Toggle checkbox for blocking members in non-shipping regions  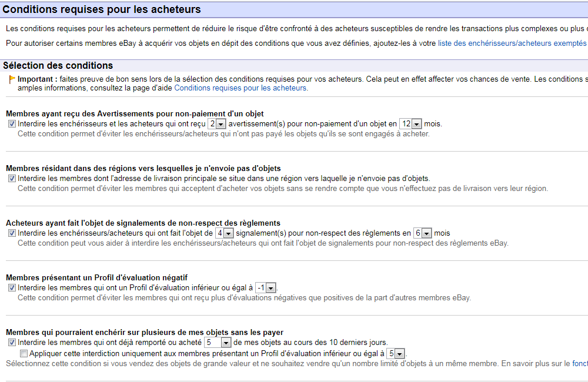pyautogui.click(x=12, y=179)
